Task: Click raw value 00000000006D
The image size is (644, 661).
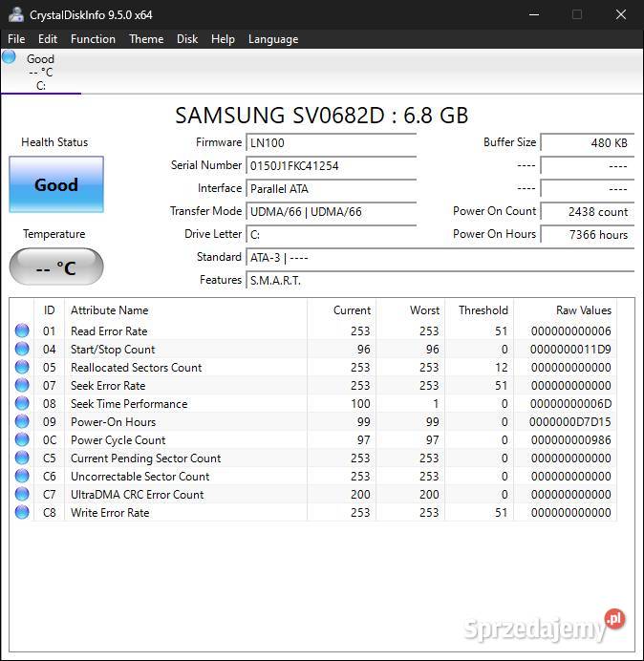Action: pos(570,404)
